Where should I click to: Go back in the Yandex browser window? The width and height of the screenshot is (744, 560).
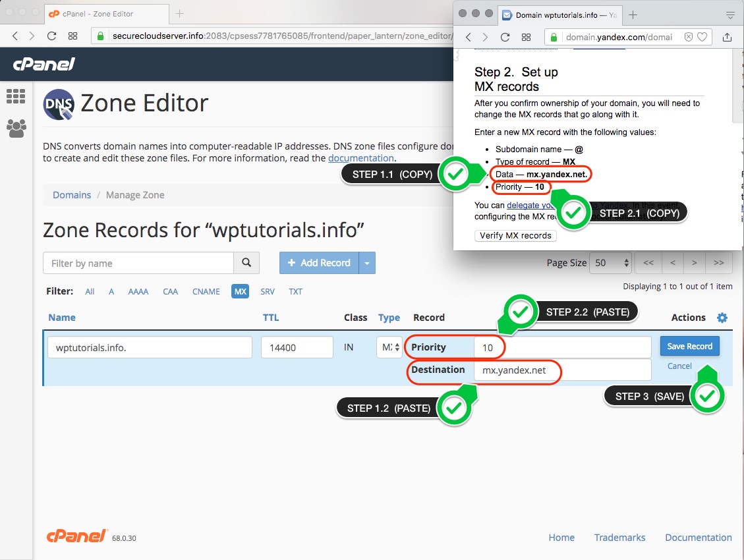469,37
